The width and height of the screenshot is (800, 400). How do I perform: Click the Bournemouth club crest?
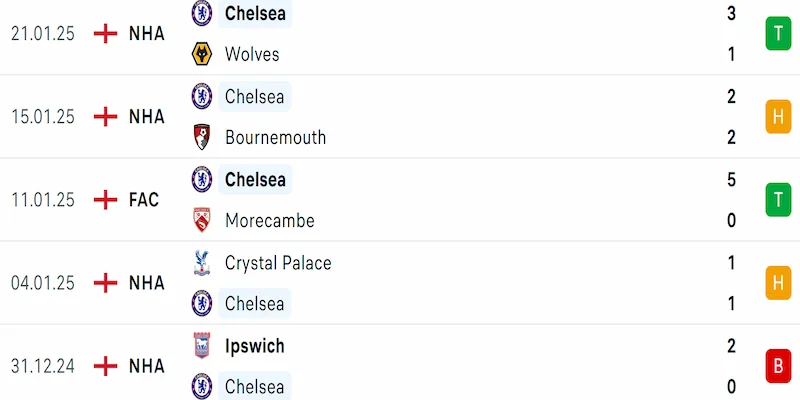pos(203,137)
